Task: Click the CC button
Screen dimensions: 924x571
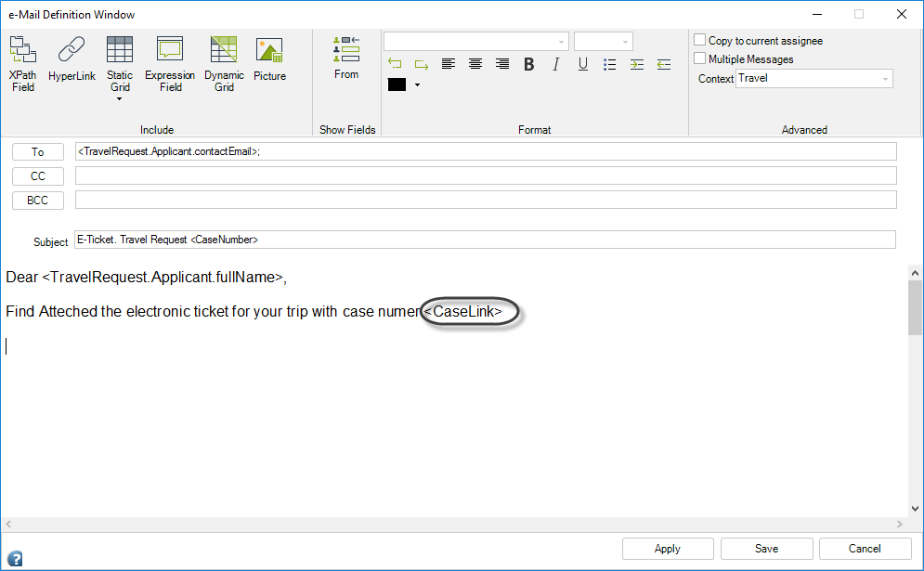Action: (38, 176)
